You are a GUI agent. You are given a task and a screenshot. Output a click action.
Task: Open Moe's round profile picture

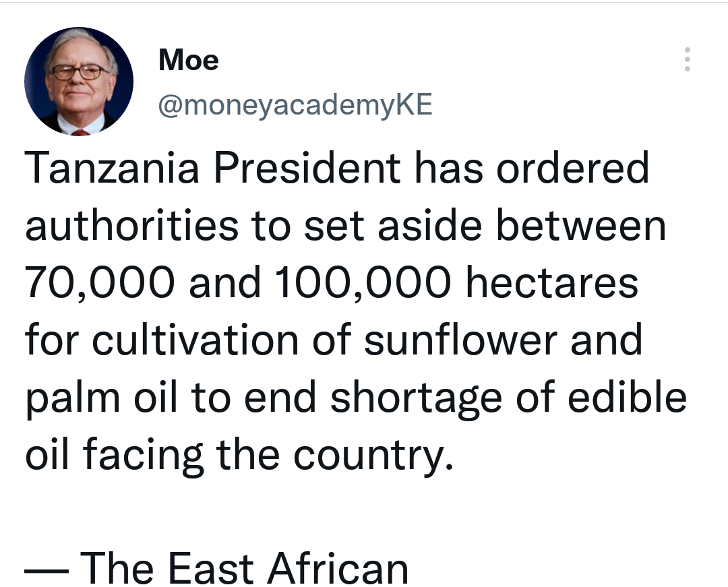point(79,81)
